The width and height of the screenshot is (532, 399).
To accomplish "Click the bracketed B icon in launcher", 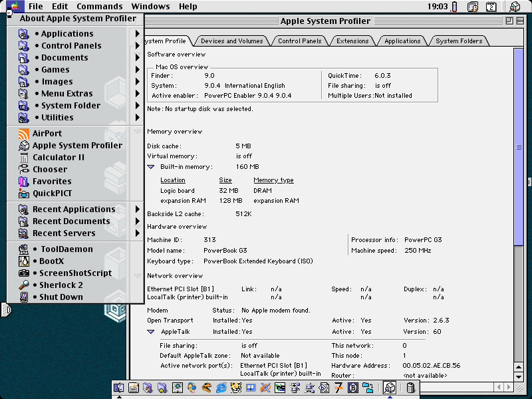I will click(x=353, y=388).
